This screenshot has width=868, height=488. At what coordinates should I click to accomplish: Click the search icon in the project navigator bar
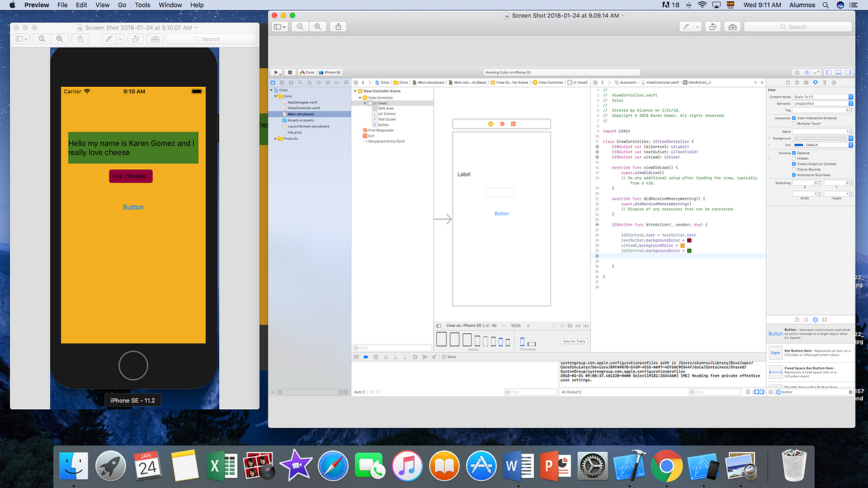coord(300,82)
